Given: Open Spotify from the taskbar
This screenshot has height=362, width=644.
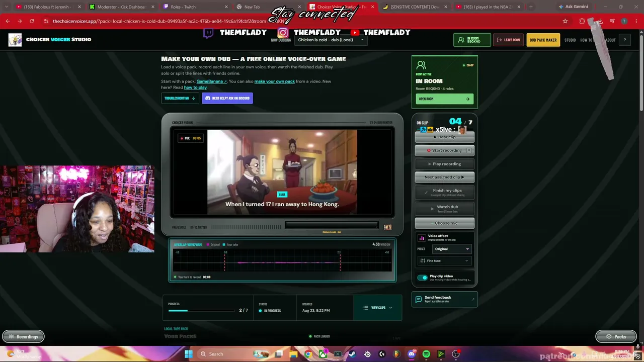Looking at the screenshot, I should (x=426, y=354).
